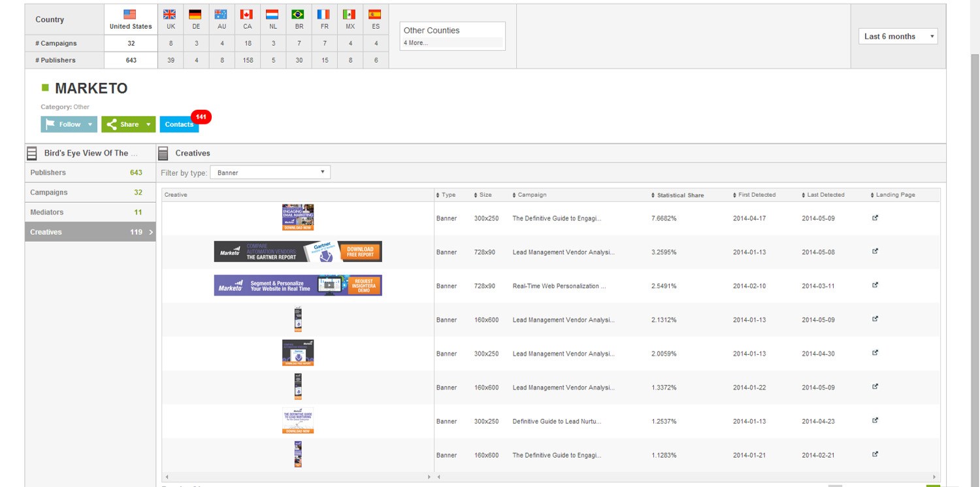Open the Mediators sidebar section
Screen dimensions: 980x487
click(90, 212)
